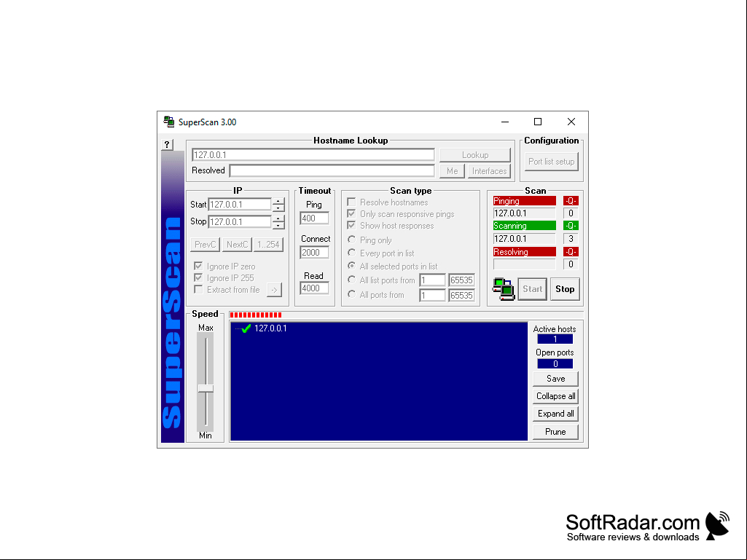
Task: Enable Extract from file checkbox
Action: (198, 290)
